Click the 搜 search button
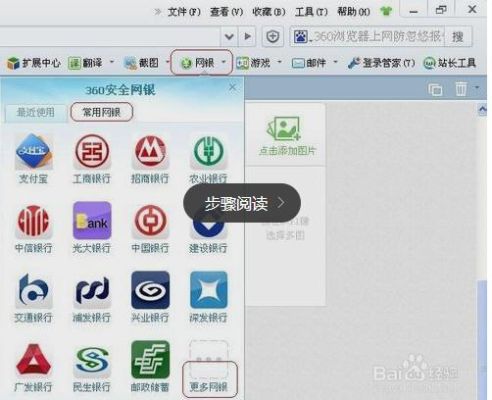The height and width of the screenshot is (400, 492). [458, 36]
